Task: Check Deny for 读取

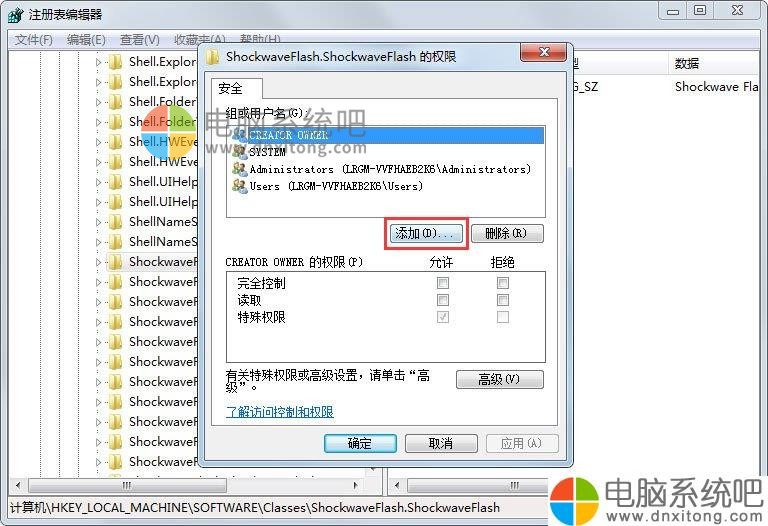Action: pos(503,300)
